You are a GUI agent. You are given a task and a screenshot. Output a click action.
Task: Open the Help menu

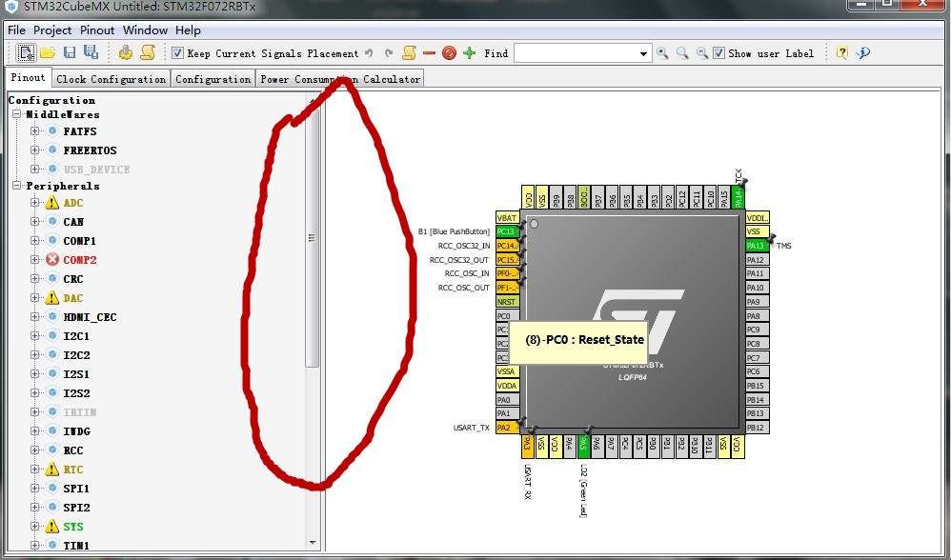188,30
